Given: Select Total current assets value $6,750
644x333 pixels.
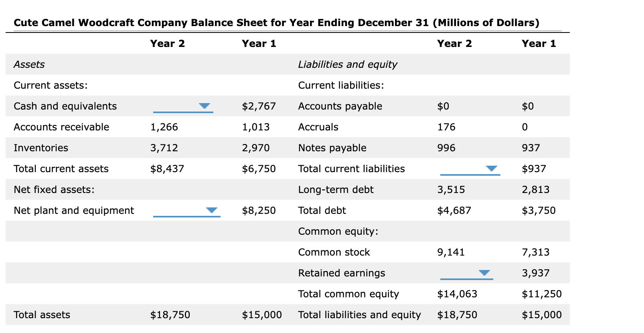Looking at the screenshot, I should tap(259, 169).
